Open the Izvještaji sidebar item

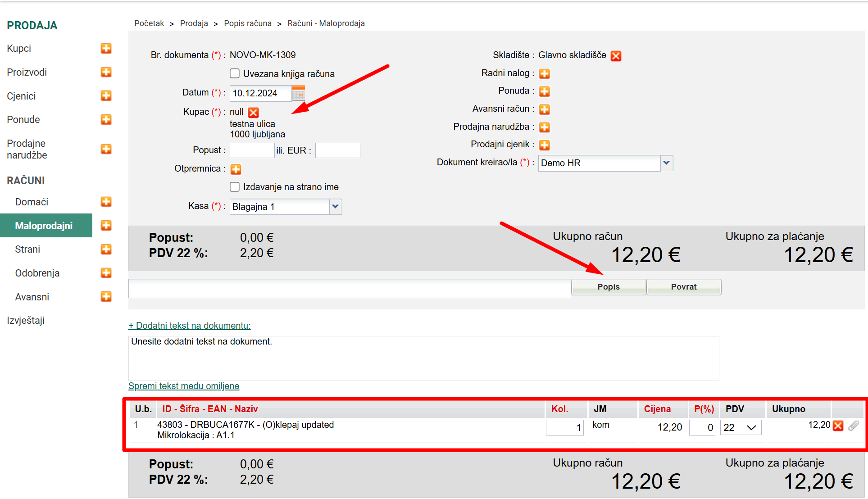pyautogui.click(x=26, y=320)
